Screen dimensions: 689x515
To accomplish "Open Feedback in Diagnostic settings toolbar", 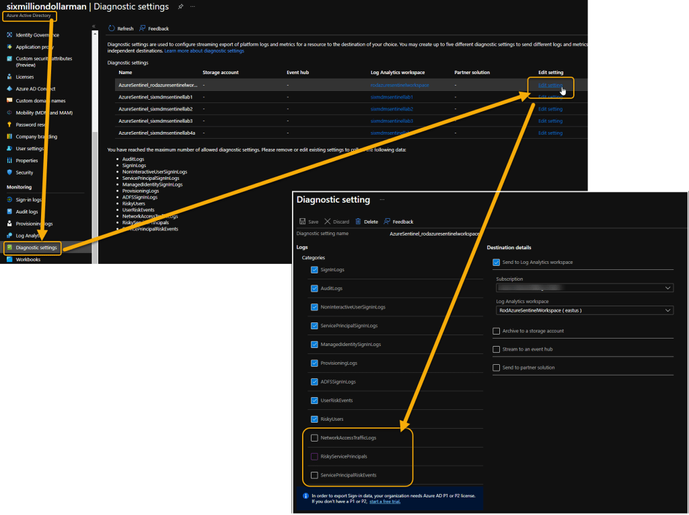I will [x=154, y=29].
